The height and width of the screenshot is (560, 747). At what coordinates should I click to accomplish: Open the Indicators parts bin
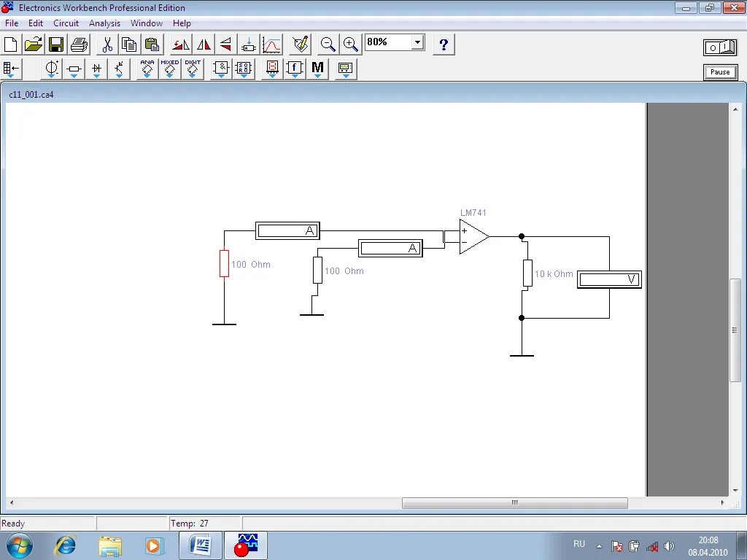(272, 69)
